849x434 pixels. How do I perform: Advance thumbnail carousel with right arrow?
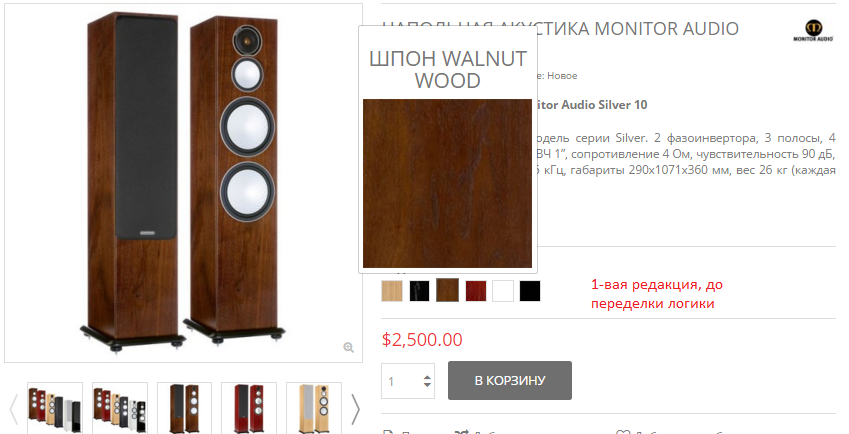click(x=355, y=409)
